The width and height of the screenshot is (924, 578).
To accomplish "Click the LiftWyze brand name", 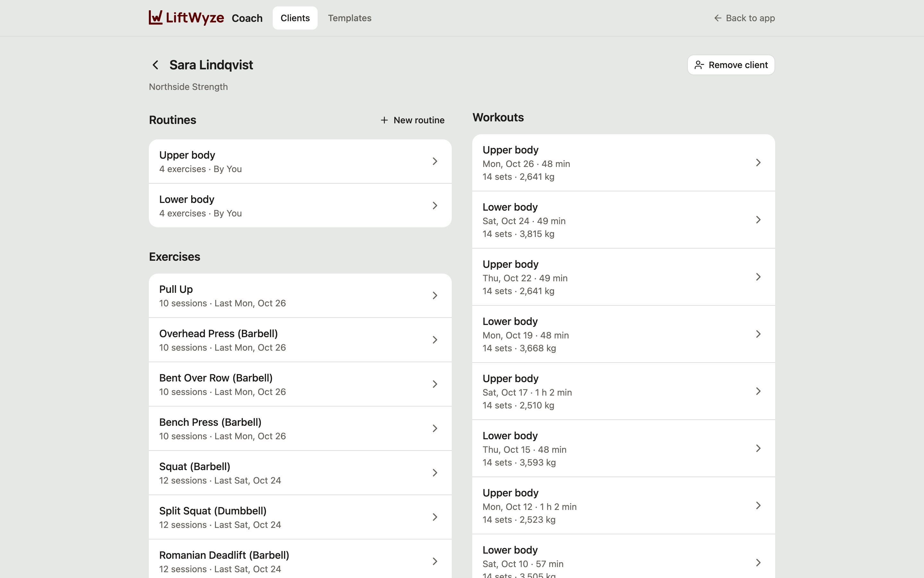I will click(x=195, y=18).
